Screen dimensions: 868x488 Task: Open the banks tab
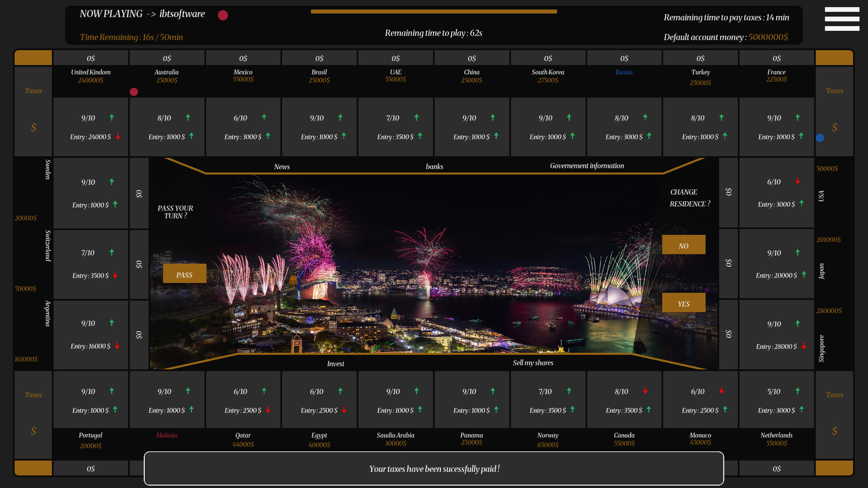tap(434, 166)
